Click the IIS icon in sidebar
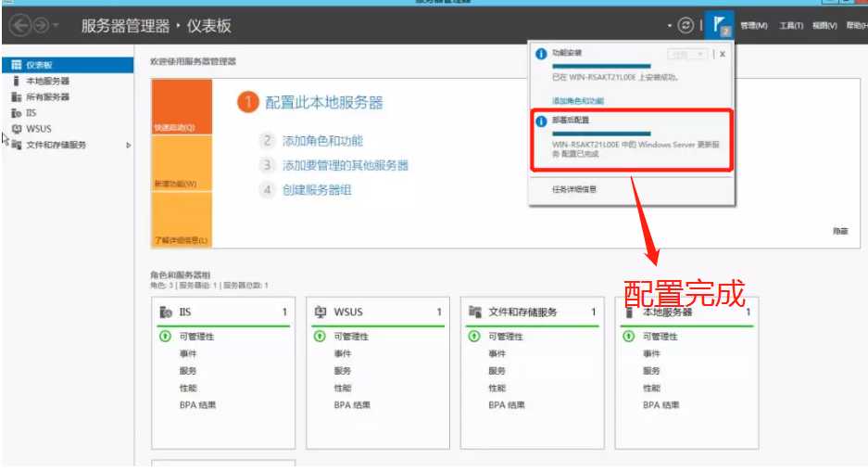 pyautogui.click(x=17, y=113)
